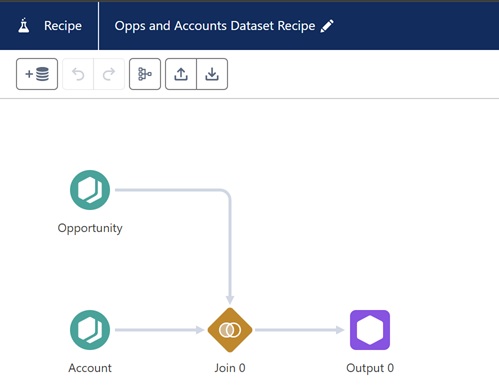The height and width of the screenshot is (392, 499).
Task: Click the Recipe header label
Action: point(63,26)
